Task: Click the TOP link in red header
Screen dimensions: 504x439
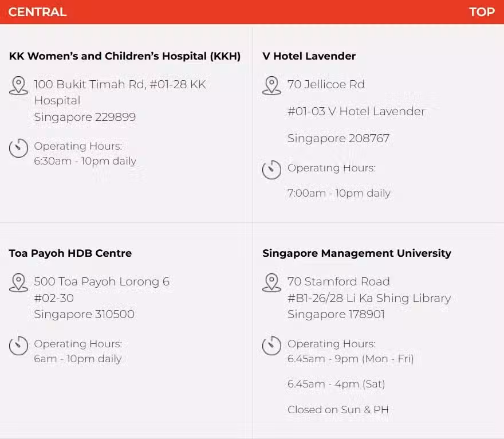Action: click(482, 12)
